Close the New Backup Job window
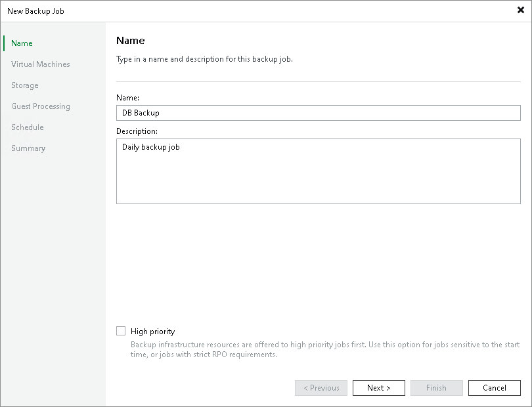The width and height of the screenshot is (532, 407). tap(521, 11)
